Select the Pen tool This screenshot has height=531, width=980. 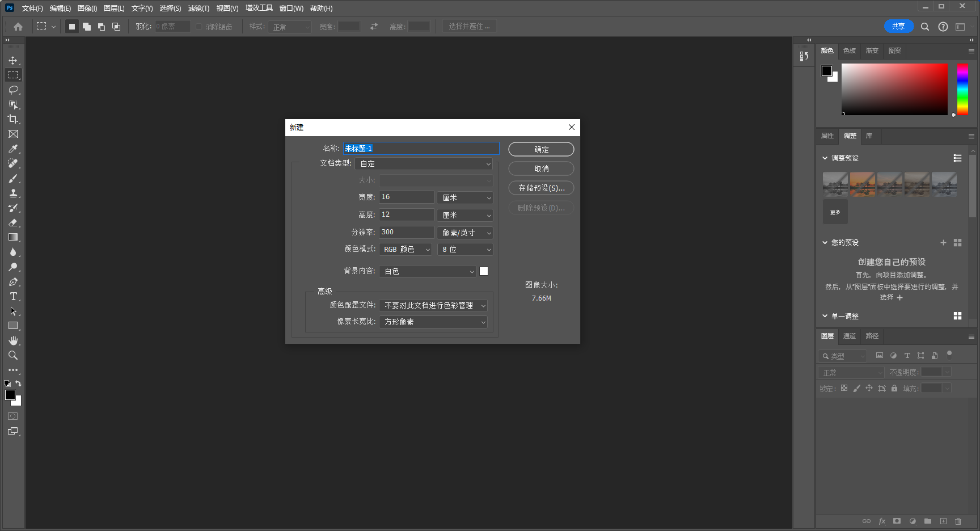13,281
